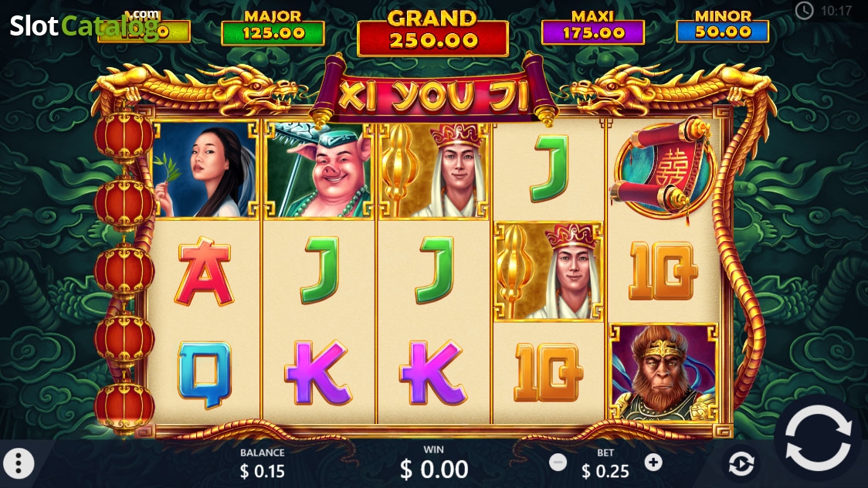Open the SlotCatalog logo link
The height and width of the screenshot is (488, 868).
[x=83, y=25]
